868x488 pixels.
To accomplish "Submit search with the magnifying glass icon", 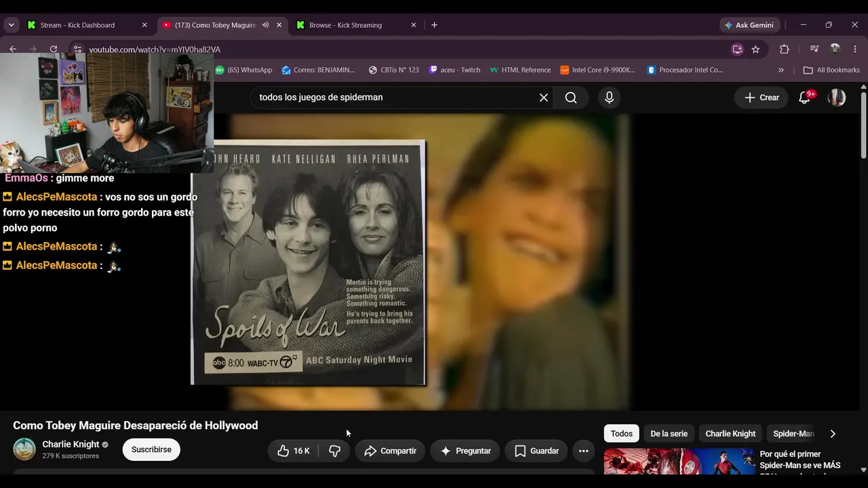I will click(571, 98).
